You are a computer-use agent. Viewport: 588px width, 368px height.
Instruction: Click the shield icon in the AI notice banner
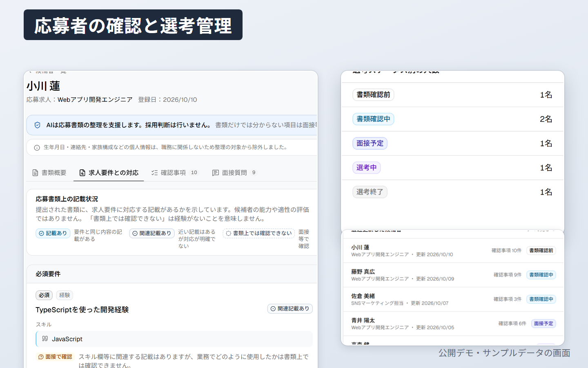(x=37, y=125)
